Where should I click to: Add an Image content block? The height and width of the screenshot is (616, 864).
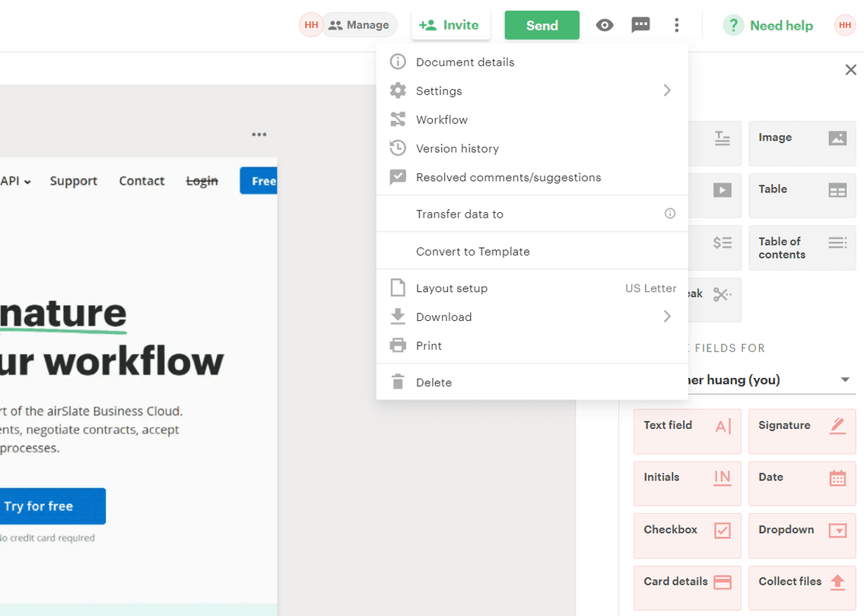point(802,143)
